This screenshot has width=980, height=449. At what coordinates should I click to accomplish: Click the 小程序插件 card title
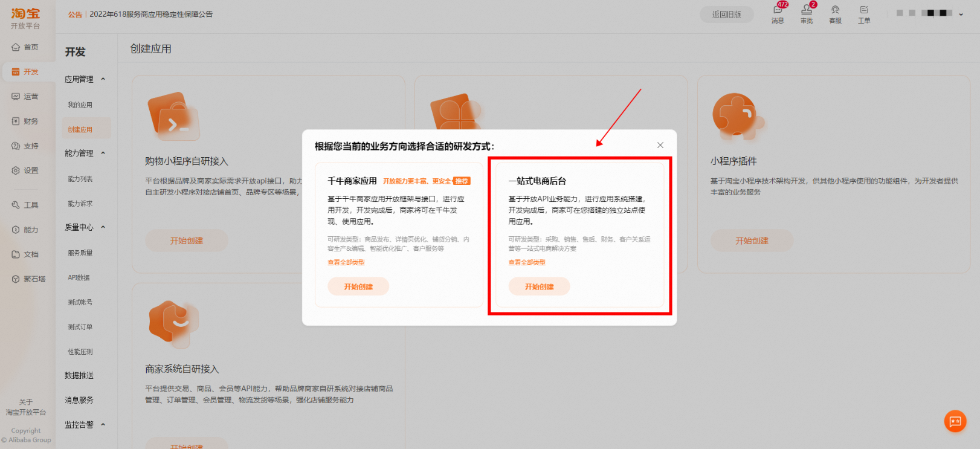(x=733, y=161)
